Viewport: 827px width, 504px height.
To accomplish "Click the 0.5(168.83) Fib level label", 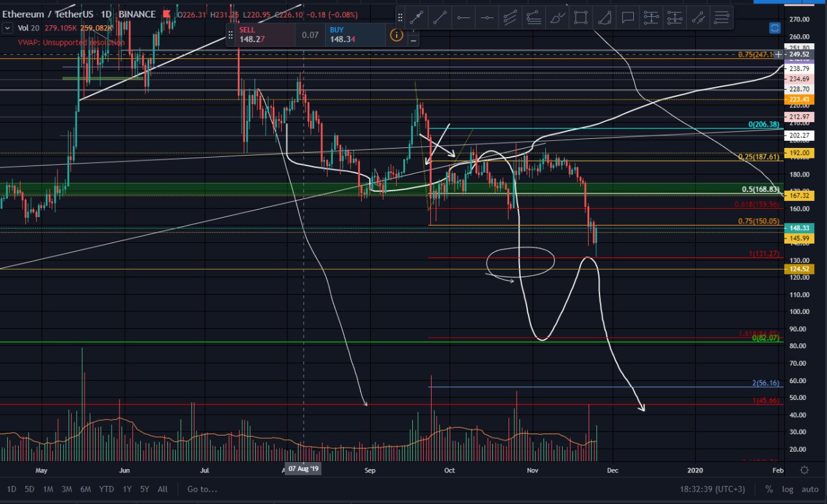I will click(761, 189).
